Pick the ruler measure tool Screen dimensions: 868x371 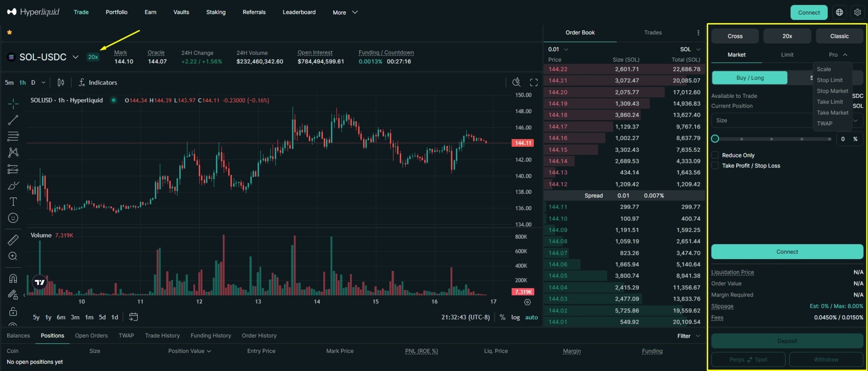click(x=13, y=240)
